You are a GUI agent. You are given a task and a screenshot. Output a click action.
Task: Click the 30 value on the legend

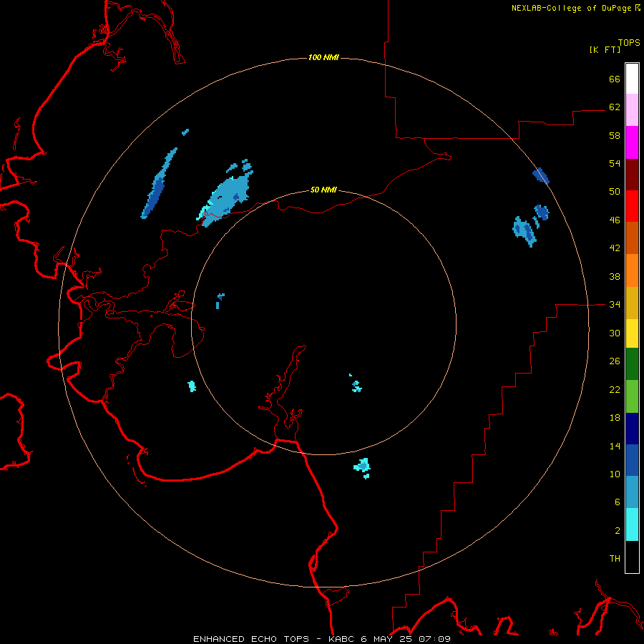click(615, 333)
